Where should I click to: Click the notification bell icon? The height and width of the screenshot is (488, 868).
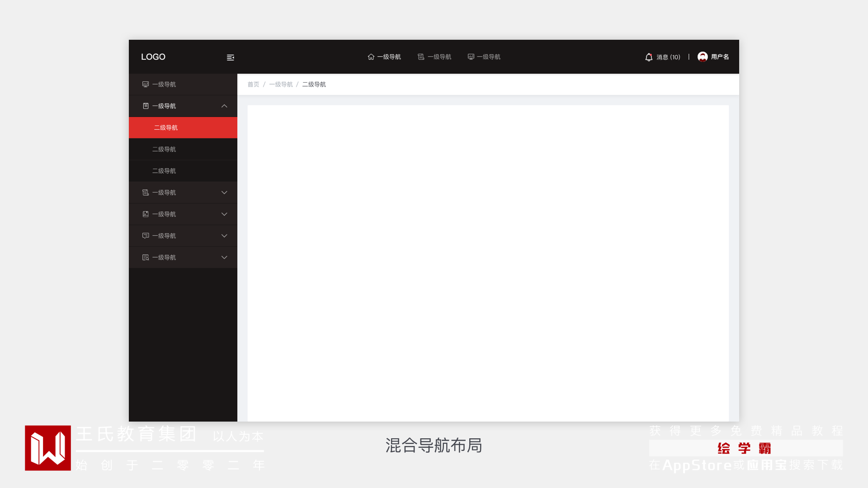point(649,57)
